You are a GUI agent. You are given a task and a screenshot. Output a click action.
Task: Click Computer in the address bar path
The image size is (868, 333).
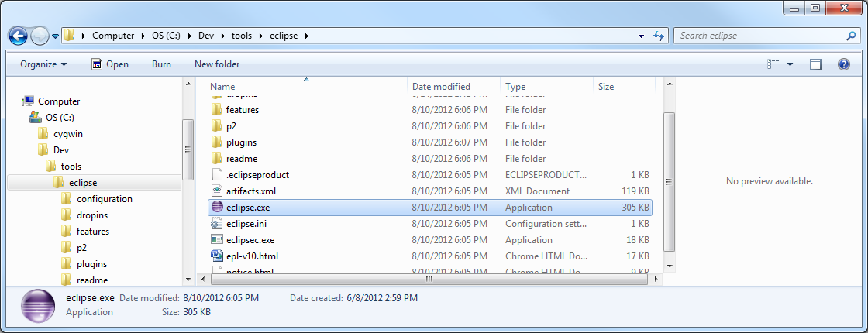pos(113,36)
